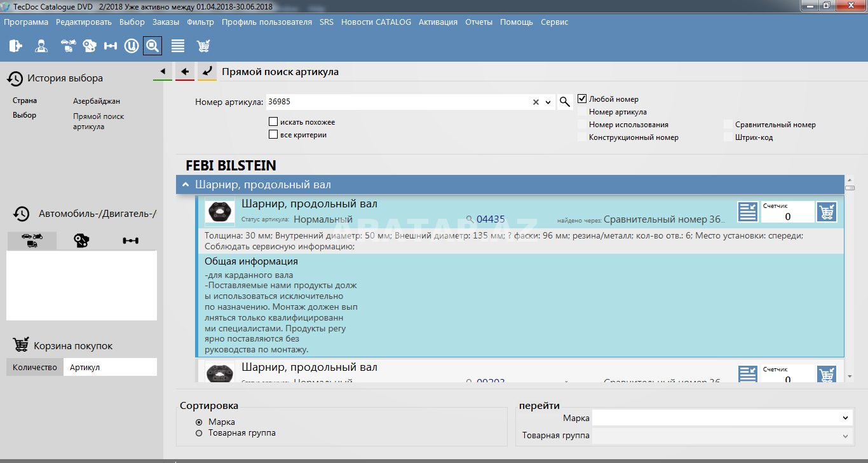The image size is (868, 463).
Task: Open the Активация menu
Action: click(438, 22)
